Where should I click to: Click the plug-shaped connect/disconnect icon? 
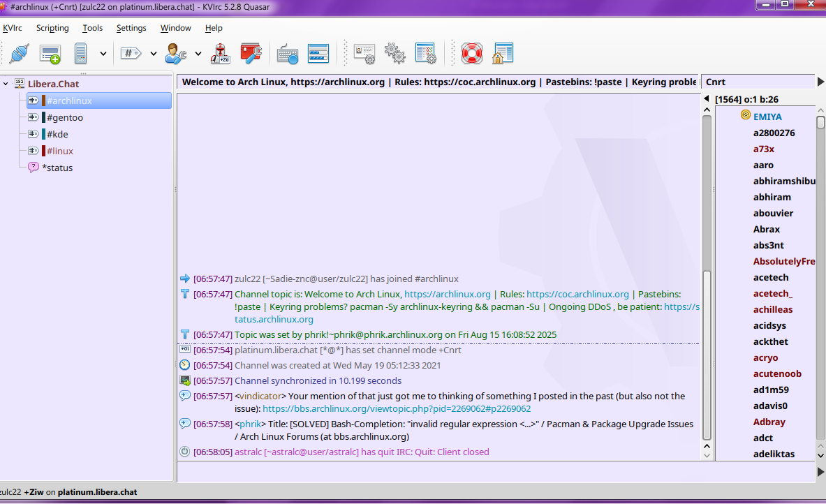point(19,53)
